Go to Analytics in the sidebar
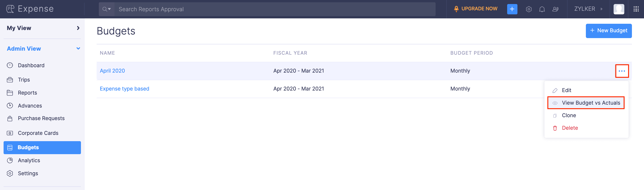This screenshot has width=644, height=190. coord(29,160)
